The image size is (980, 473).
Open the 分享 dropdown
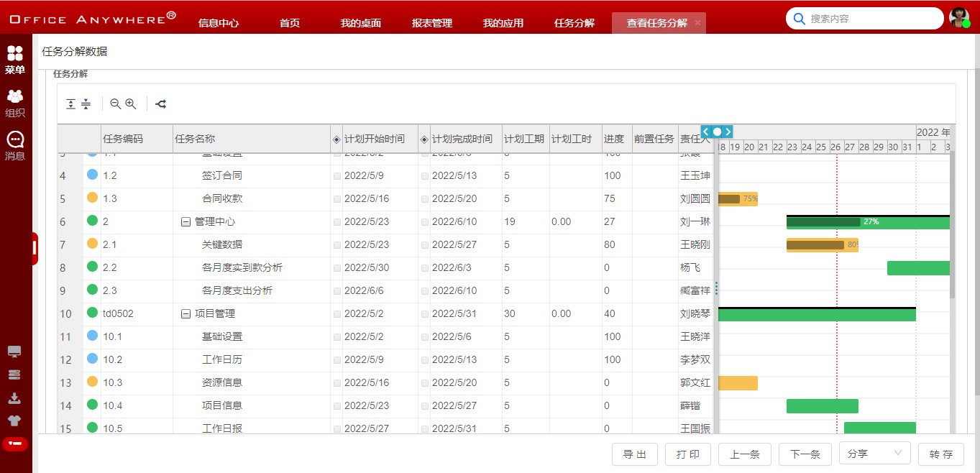pyautogui.click(x=874, y=454)
